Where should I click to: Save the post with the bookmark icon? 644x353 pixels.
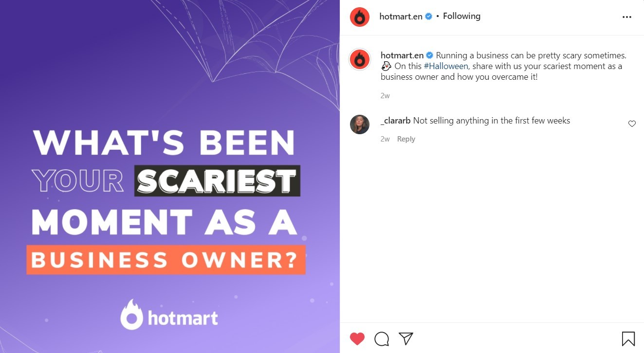[628, 338]
